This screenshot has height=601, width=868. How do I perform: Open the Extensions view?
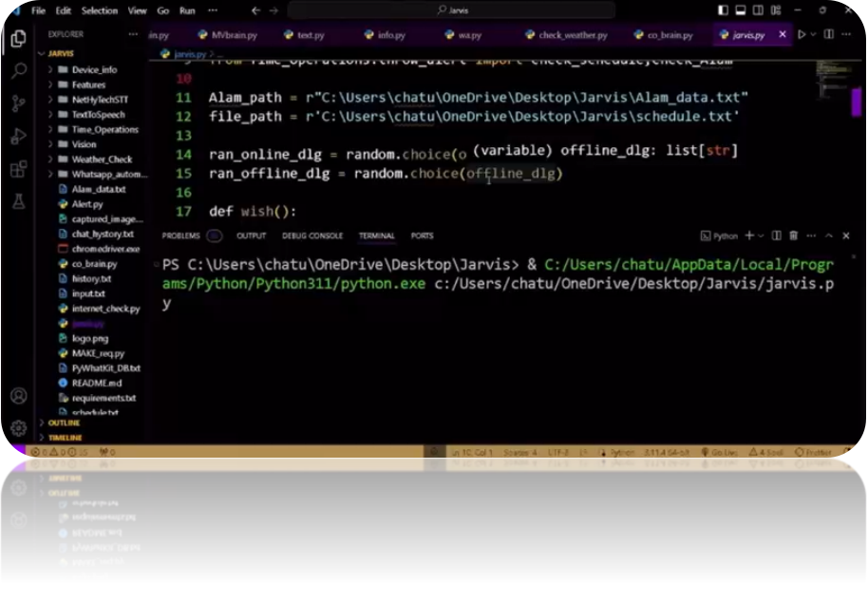(x=19, y=170)
